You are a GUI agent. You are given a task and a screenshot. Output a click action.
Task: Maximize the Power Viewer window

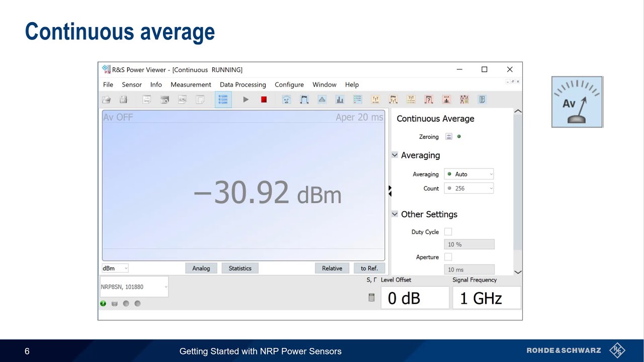point(484,69)
